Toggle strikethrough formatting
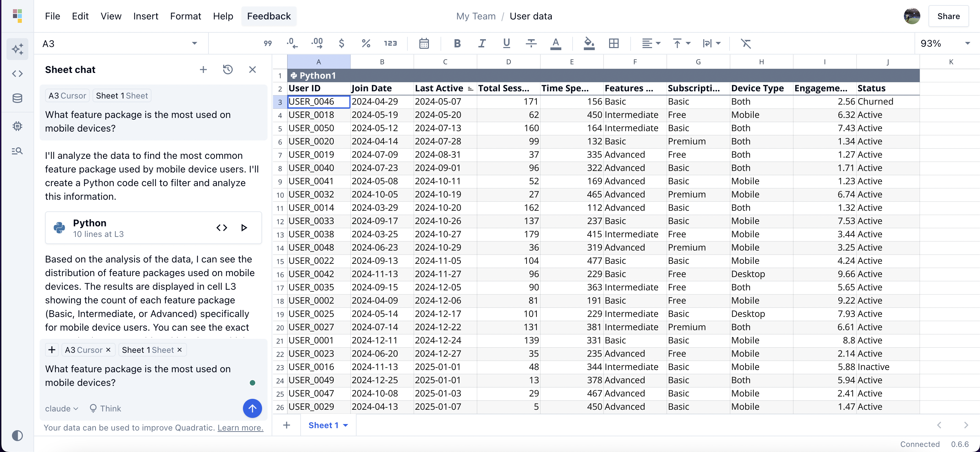The image size is (980, 452). (531, 43)
